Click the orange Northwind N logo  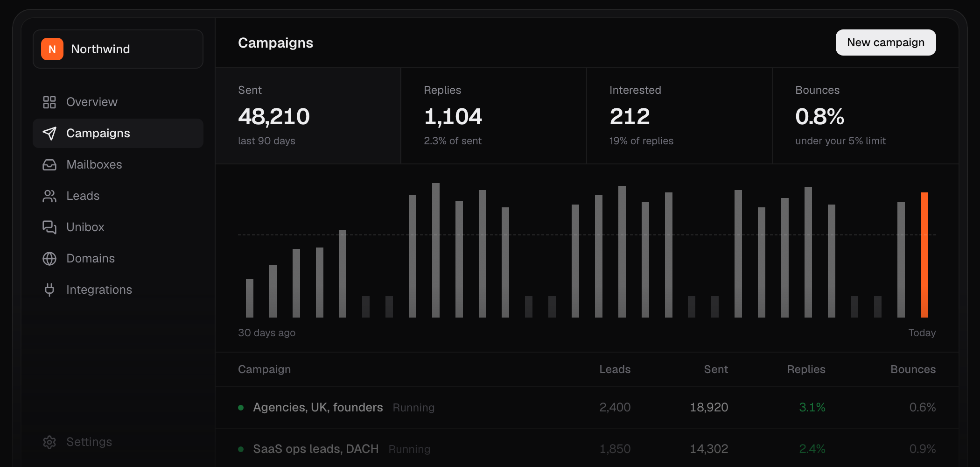click(52, 49)
